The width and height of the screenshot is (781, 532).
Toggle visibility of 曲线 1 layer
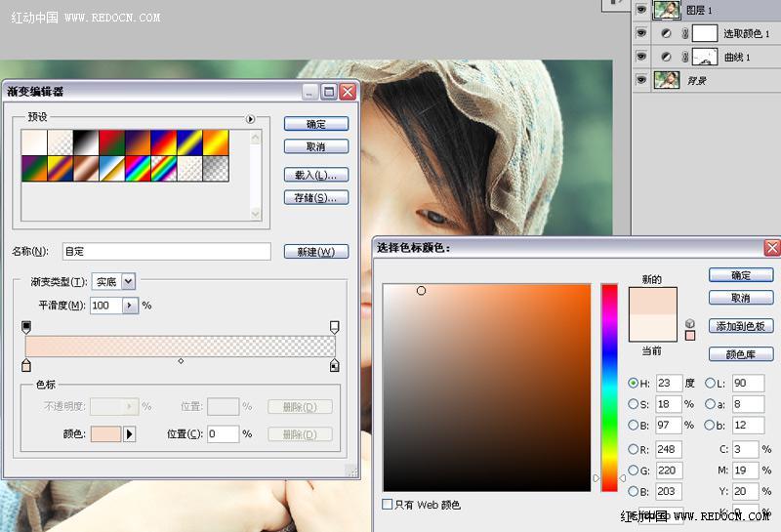(x=641, y=57)
